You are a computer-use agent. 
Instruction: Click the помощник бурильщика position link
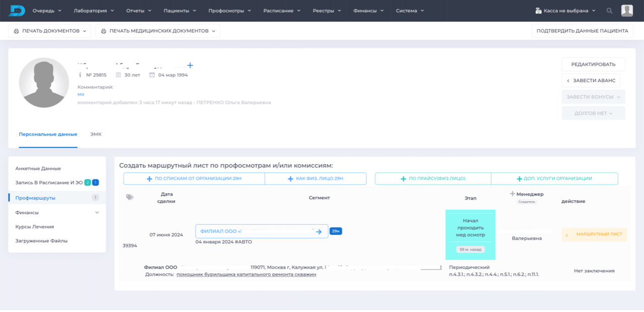[x=246, y=275]
